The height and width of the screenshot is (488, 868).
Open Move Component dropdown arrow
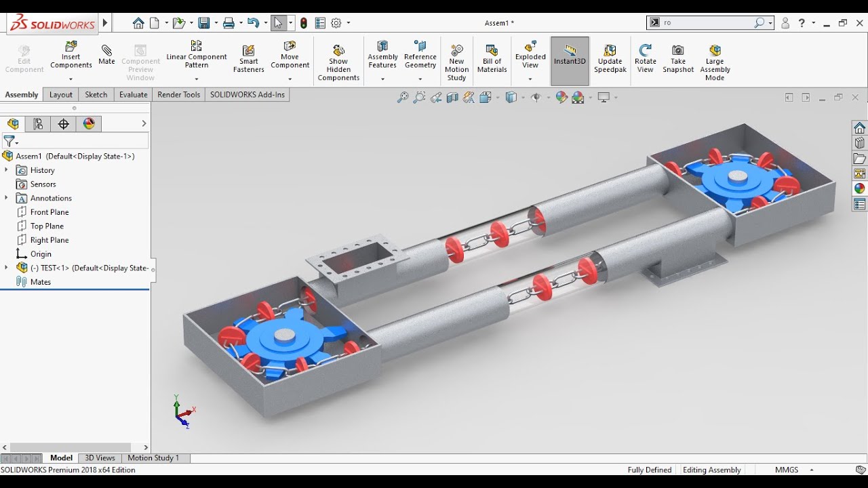click(x=290, y=79)
